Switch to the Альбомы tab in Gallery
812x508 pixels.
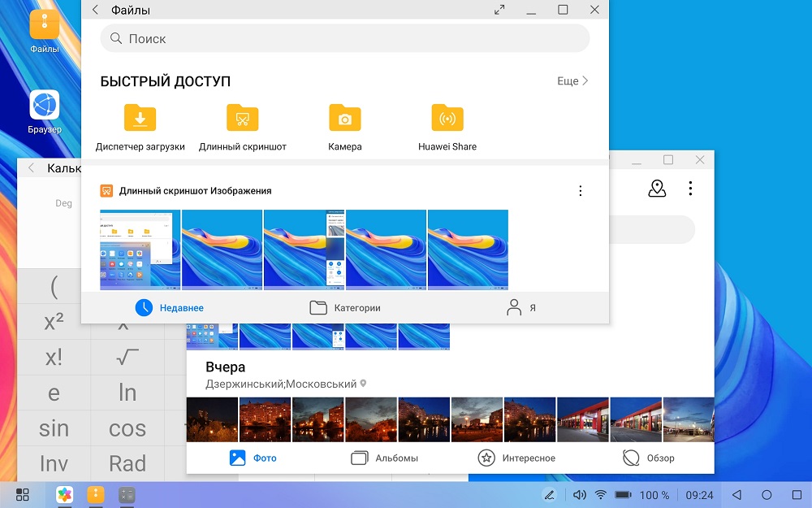384,458
